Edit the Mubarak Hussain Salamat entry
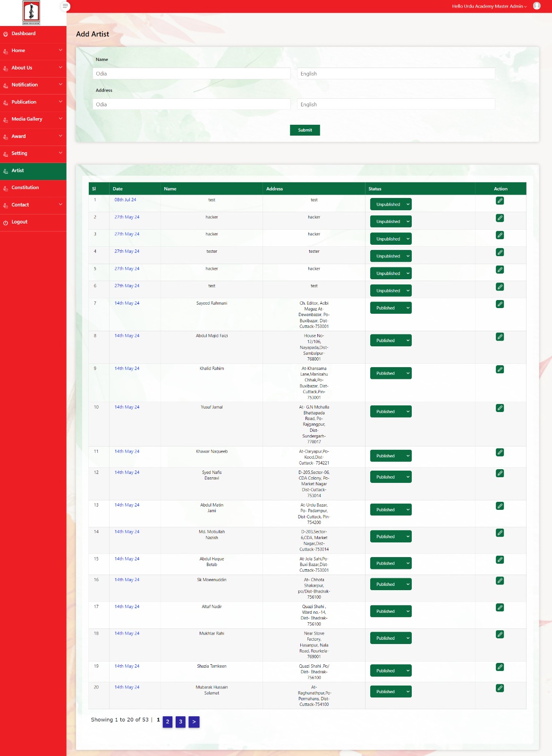 coord(500,688)
